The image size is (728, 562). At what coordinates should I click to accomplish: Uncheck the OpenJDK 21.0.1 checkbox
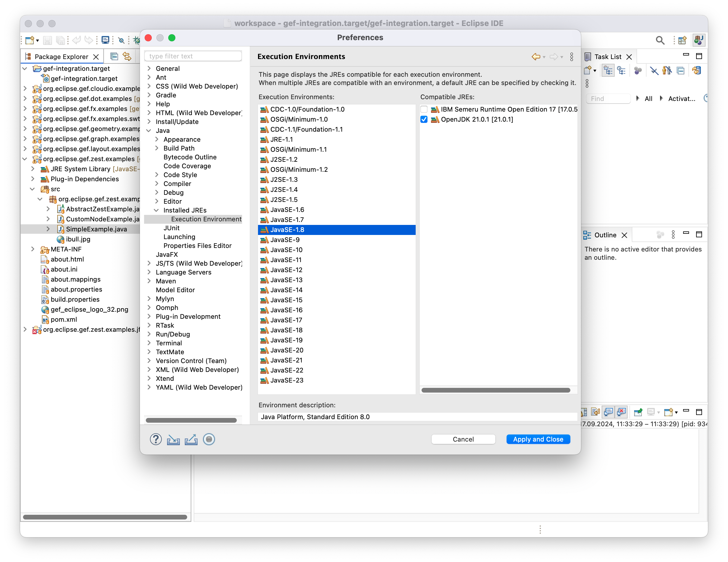(424, 119)
